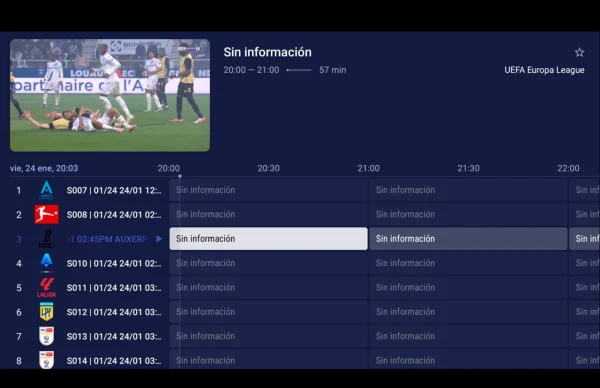Image resolution: width=600 pixels, height=388 pixels.
Task: Click the UEFA Europa League group label
Action: coord(544,70)
